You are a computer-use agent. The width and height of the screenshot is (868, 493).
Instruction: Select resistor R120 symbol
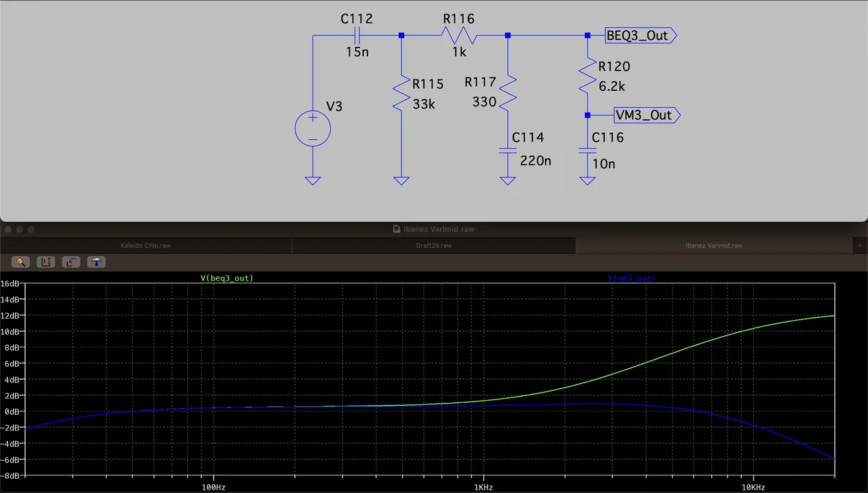pyautogui.click(x=587, y=75)
